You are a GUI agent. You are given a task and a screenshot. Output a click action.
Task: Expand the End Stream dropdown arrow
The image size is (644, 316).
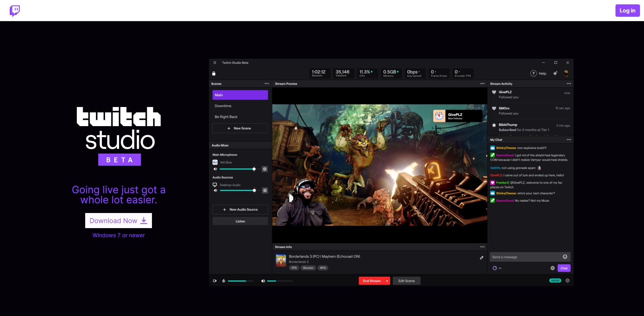coord(387,281)
